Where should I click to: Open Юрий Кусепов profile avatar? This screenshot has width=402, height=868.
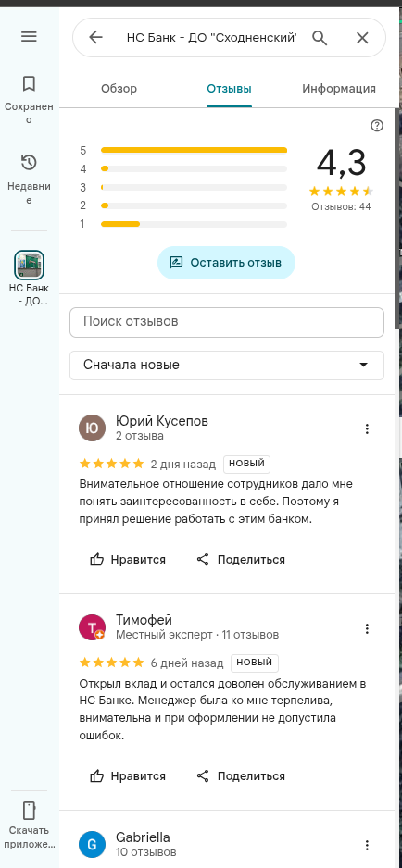click(92, 428)
